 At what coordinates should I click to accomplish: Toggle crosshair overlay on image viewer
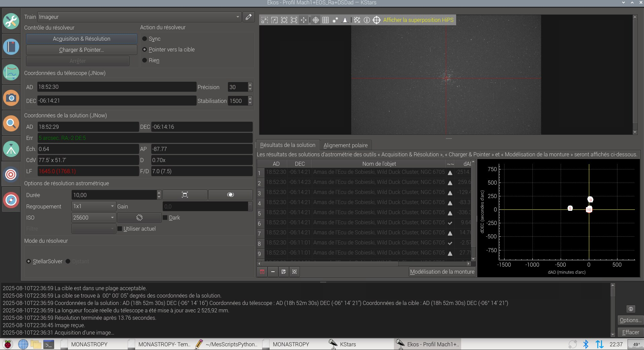point(316,20)
